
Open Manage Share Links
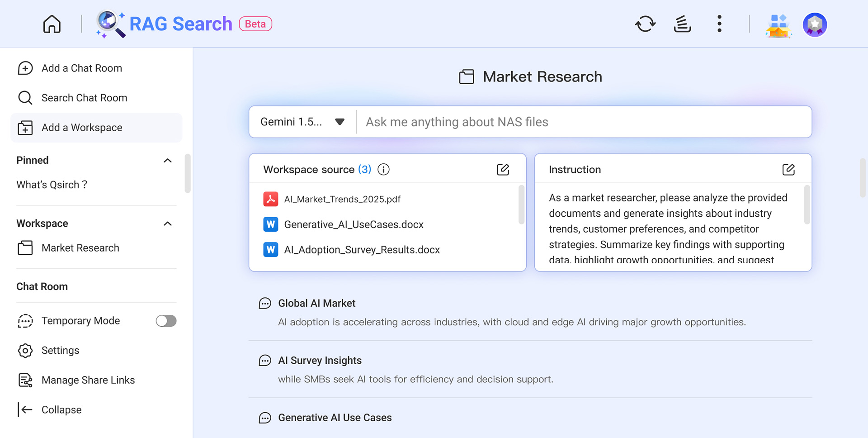(88, 381)
